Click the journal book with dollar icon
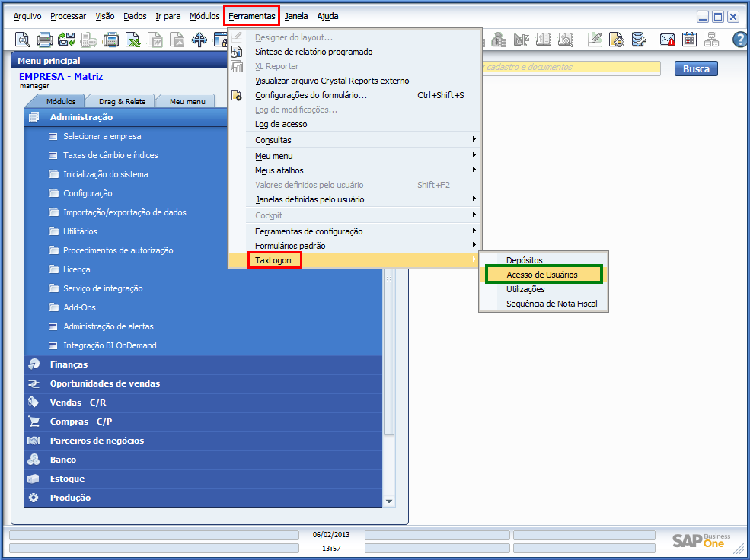 (544, 40)
